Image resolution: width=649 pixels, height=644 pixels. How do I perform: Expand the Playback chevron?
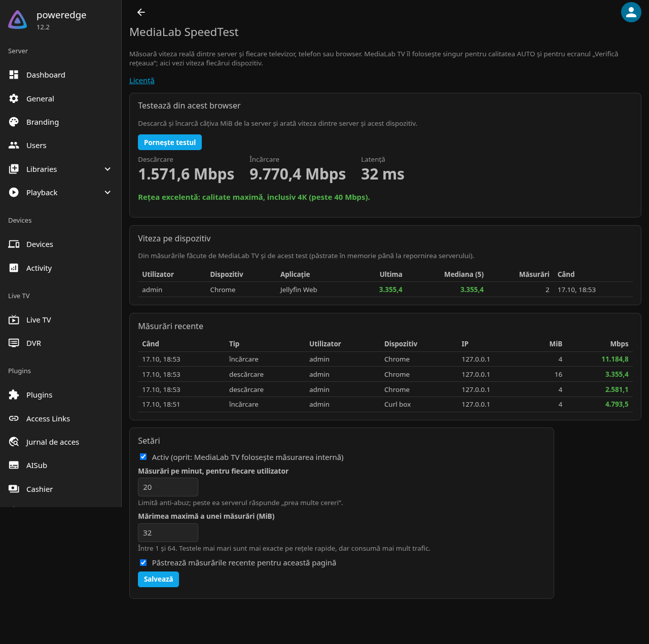pyautogui.click(x=107, y=193)
